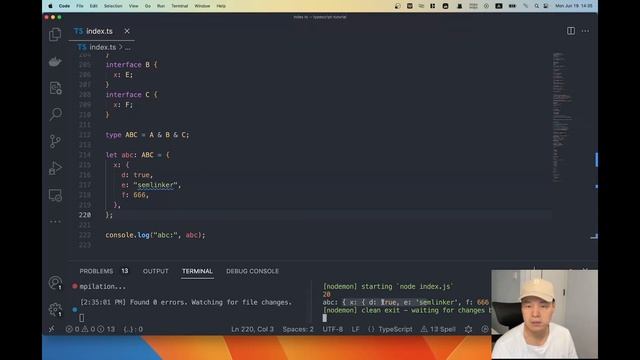Click the rightmost status bar icon beside the gear
This screenshot has height=360, width=640.
click(x=485, y=329)
